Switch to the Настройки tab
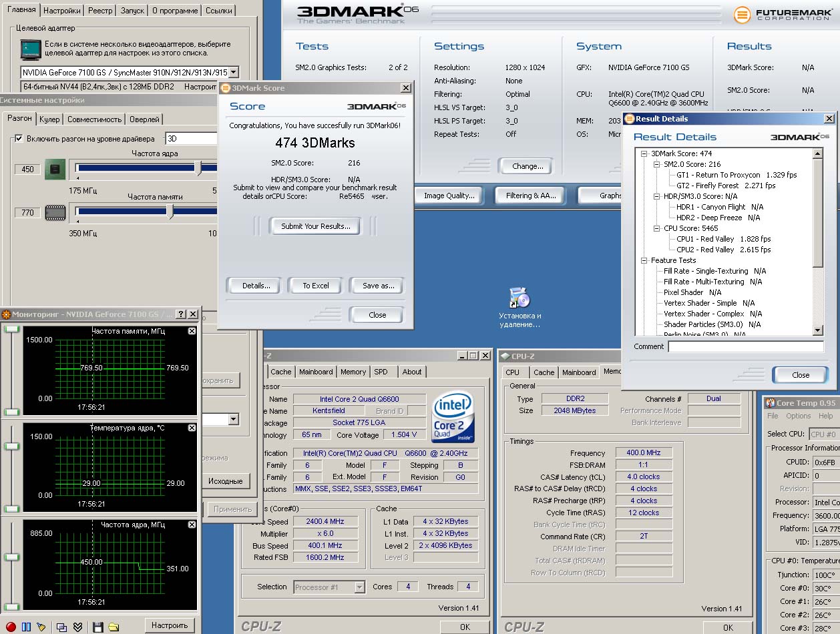The width and height of the screenshot is (840, 634). coord(61,11)
